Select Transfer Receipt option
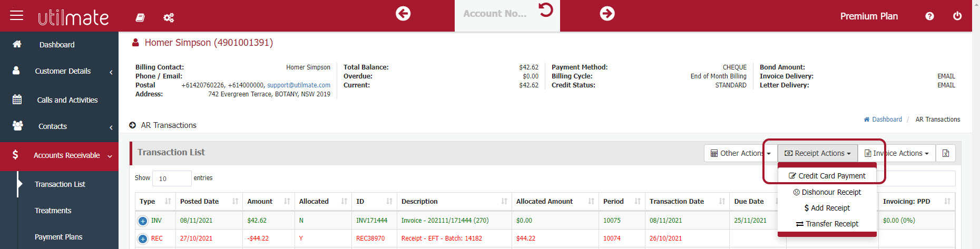Screen dimensions: 980x249 pyautogui.click(x=827, y=224)
